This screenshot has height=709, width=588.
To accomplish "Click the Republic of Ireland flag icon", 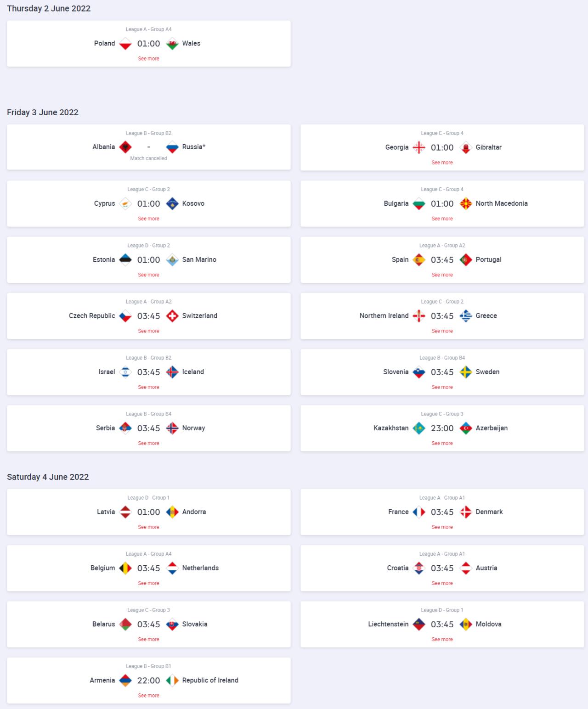I will (172, 681).
